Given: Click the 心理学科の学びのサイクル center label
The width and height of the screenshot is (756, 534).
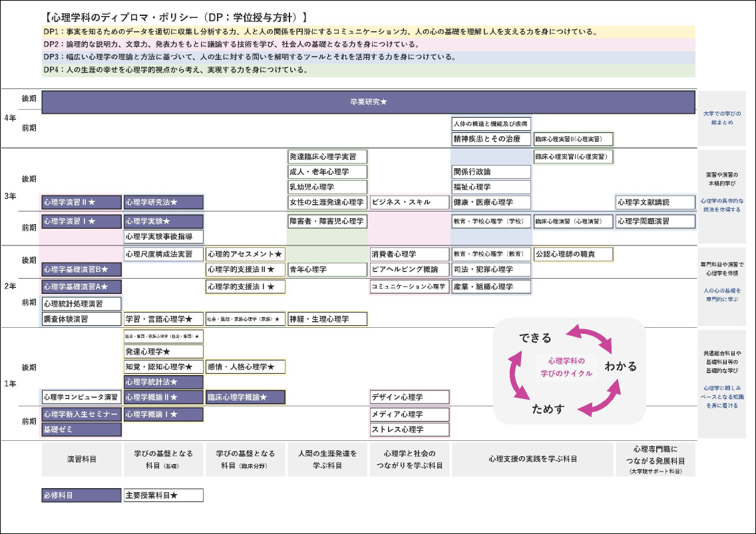Looking at the screenshot, I should click(x=566, y=367).
